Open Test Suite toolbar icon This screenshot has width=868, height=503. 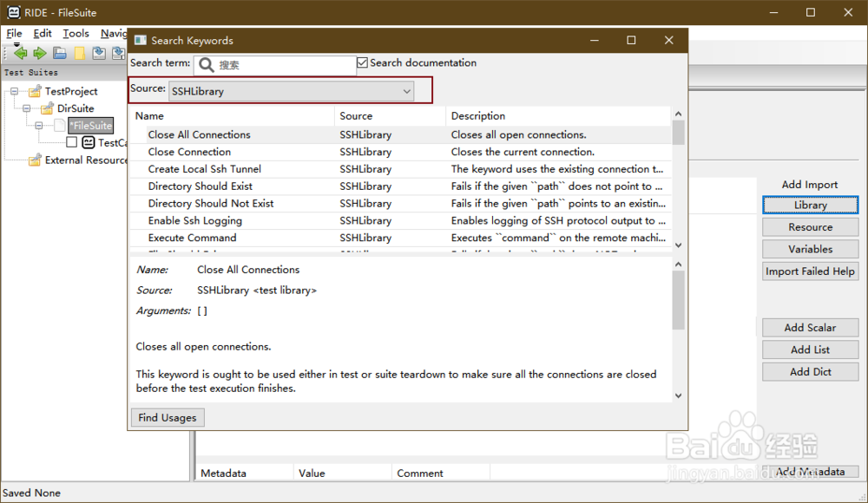60,53
